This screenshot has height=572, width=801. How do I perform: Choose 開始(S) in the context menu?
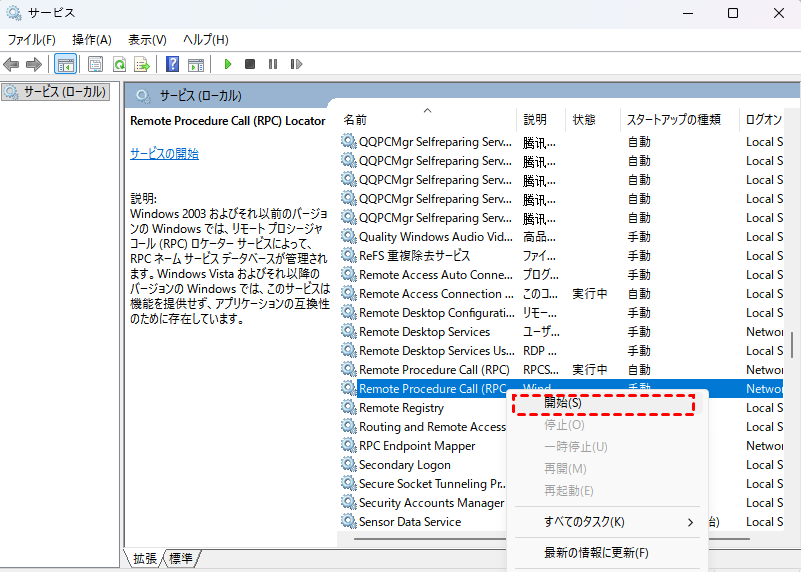(563, 403)
